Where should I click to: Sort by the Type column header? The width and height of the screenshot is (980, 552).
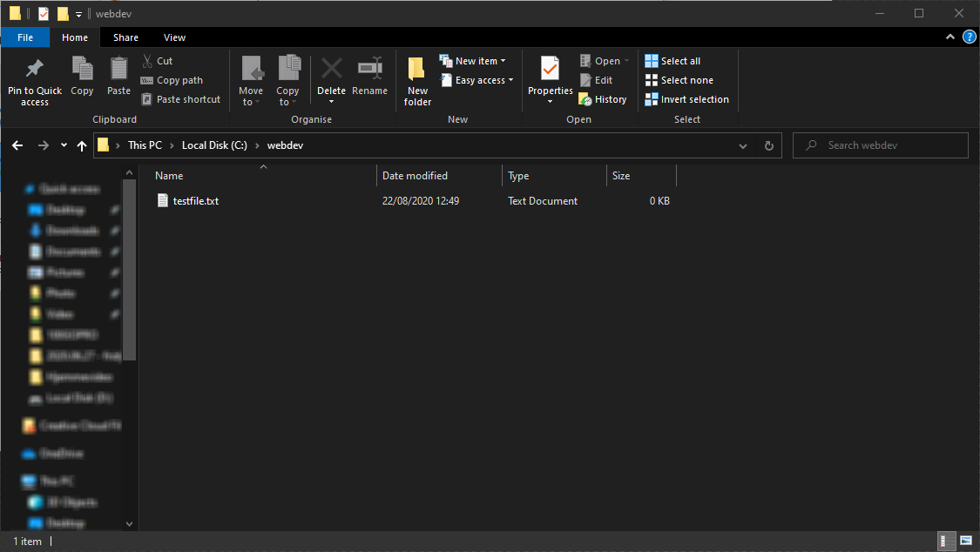pos(554,176)
